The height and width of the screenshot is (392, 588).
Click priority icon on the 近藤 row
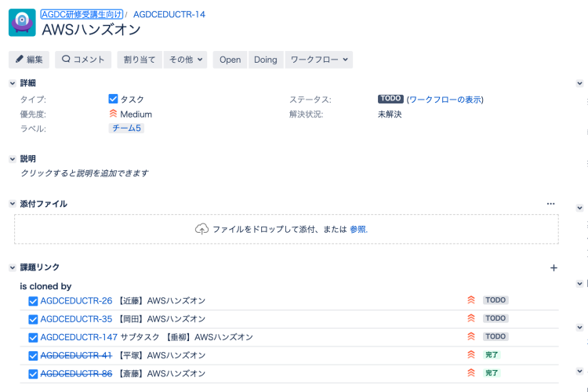click(x=471, y=299)
